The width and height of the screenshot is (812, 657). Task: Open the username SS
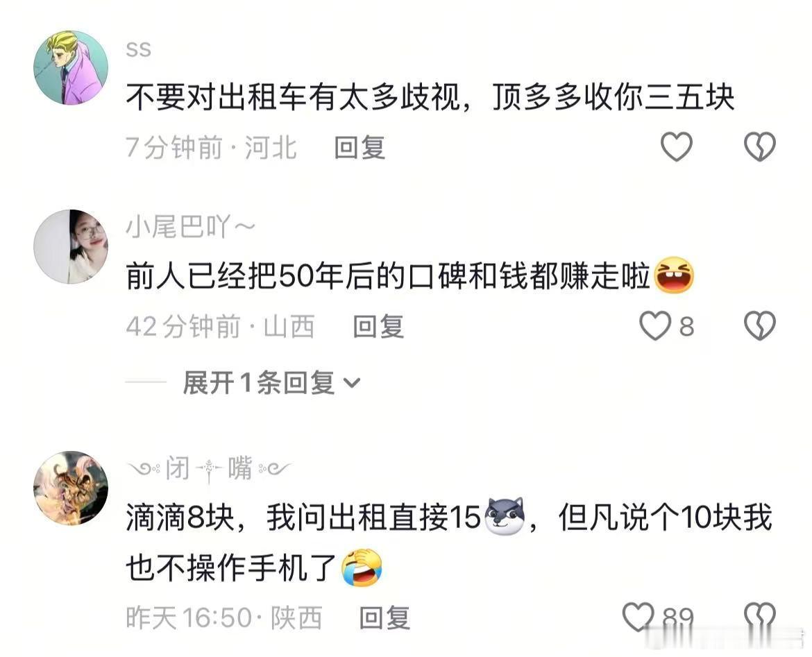coord(138,50)
